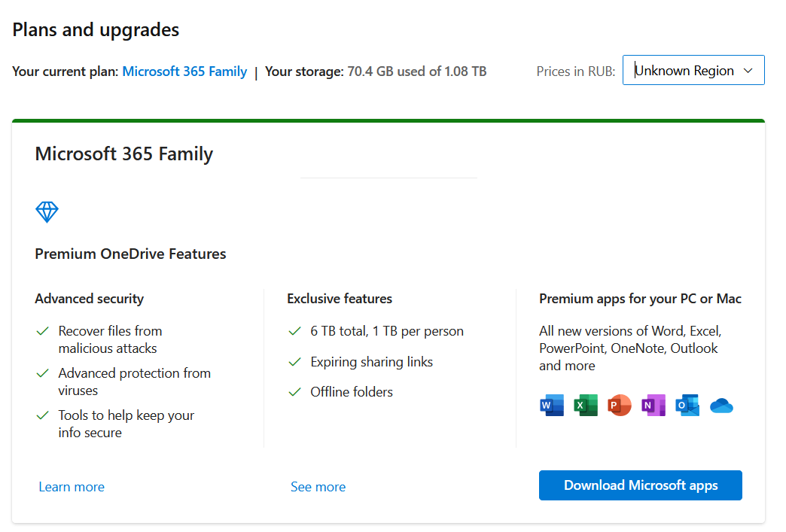Click the All new versions of Word, Excel paragraph
The width and height of the screenshot is (786, 532).
630,348
